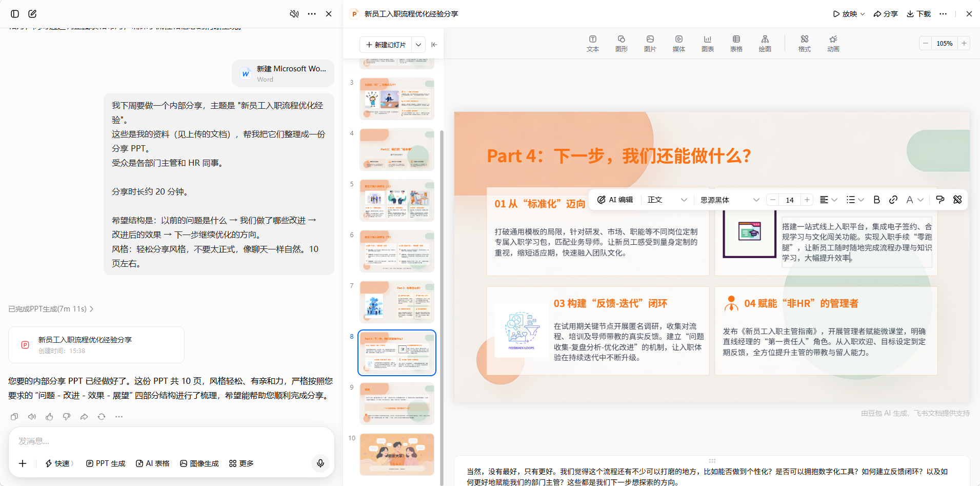Select the PPT 生成 option
The width and height of the screenshot is (980, 486).
tap(106, 463)
